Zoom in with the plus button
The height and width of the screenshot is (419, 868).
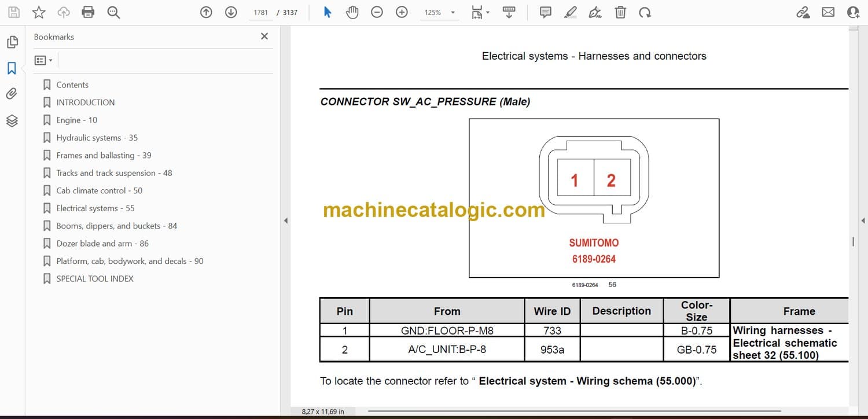[402, 12]
